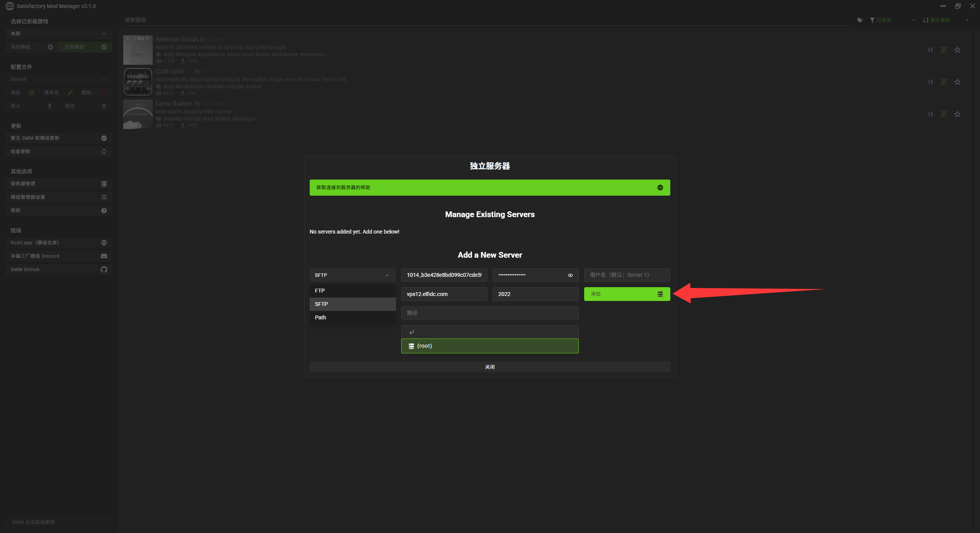This screenshot has height=533, width=980.
Task: Open 获取连接到服务器的帮助 help link
Action: tap(490, 188)
